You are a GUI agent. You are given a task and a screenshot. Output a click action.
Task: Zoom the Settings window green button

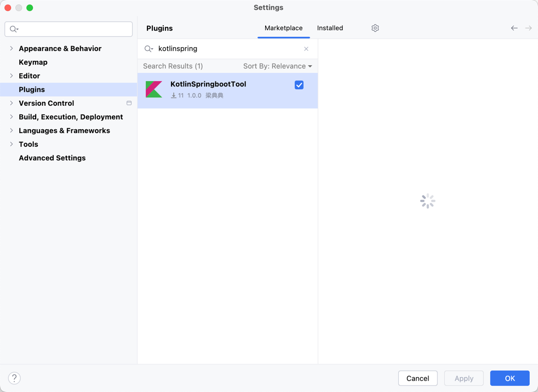coord(30,8)
